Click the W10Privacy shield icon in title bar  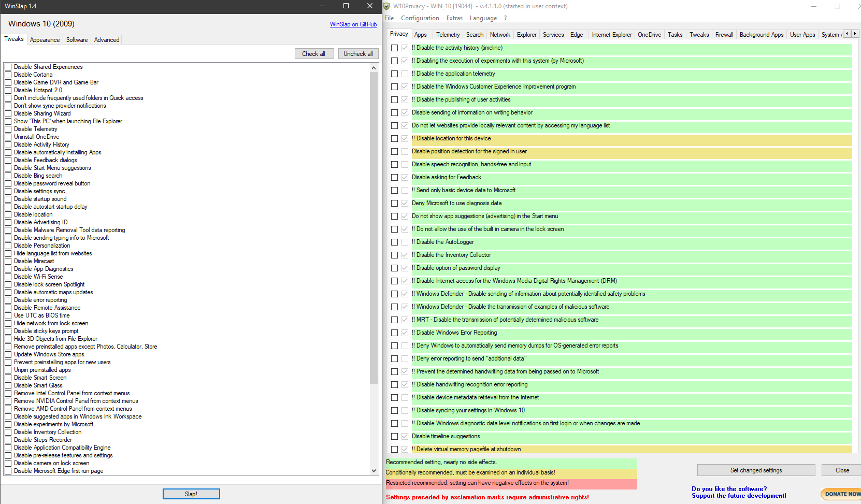pos(386,6)
